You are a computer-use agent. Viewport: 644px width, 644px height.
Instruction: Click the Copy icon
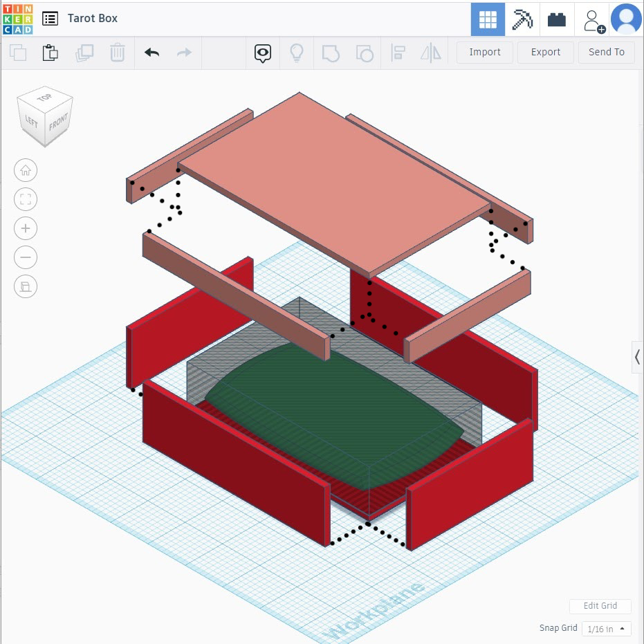pyautogui.click(x=18, y=53)
